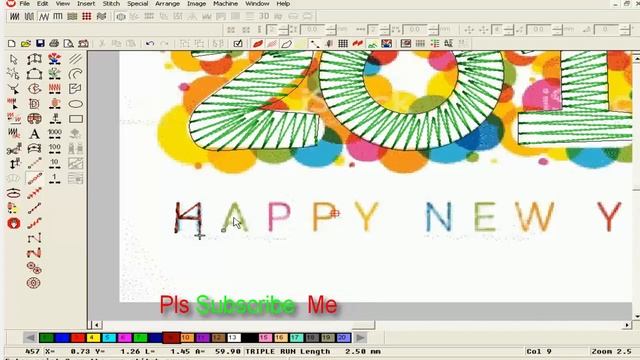Viewport: 640px width, 360px height.
Task: Open the Special menu
Action: pyautogui.click(x=138, y=4)
